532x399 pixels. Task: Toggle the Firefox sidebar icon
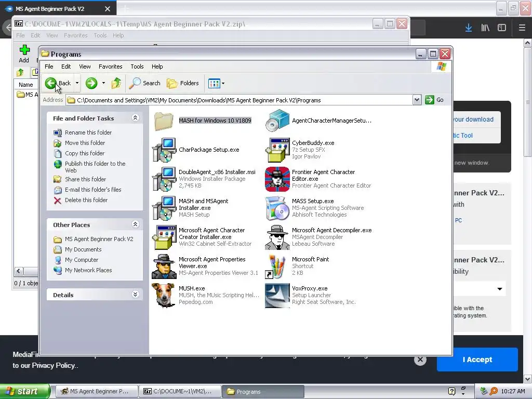pyautogui.click(x=502, y=28)
